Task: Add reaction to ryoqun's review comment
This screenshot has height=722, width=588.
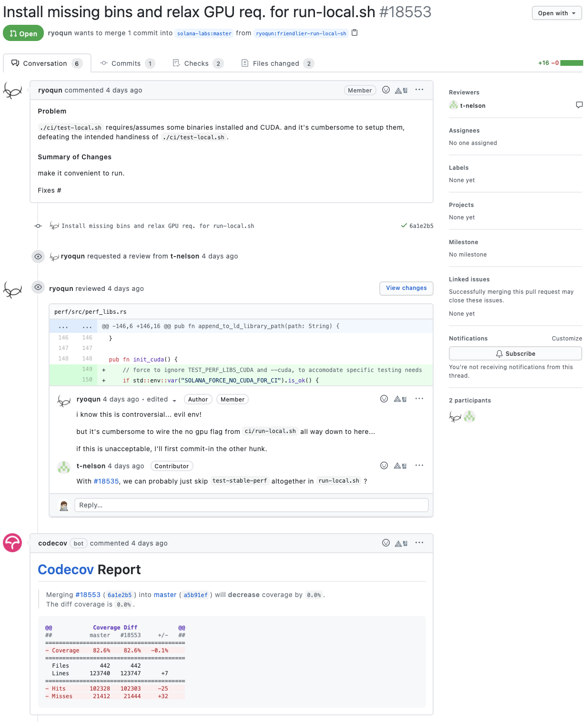Action: tap(384, 399)
